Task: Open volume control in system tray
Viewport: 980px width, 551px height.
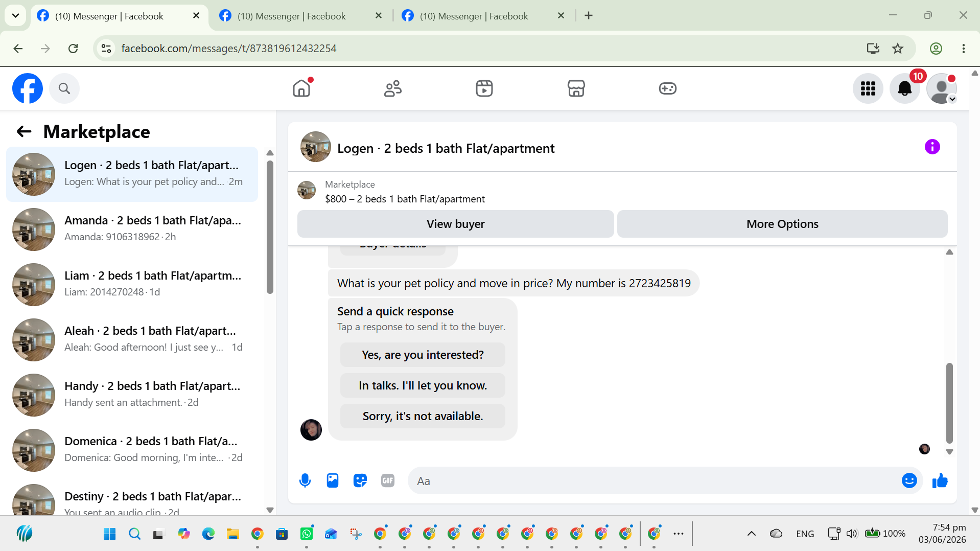Action: 852,534
